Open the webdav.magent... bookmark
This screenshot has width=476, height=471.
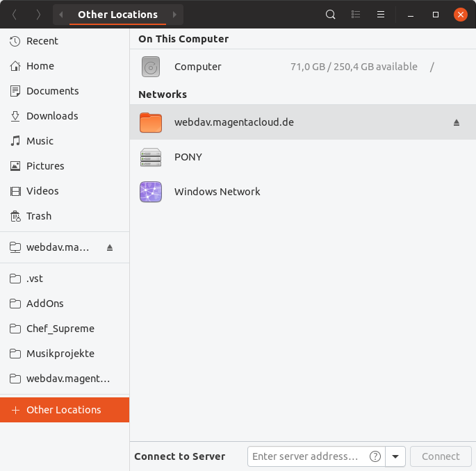[65, 379]
